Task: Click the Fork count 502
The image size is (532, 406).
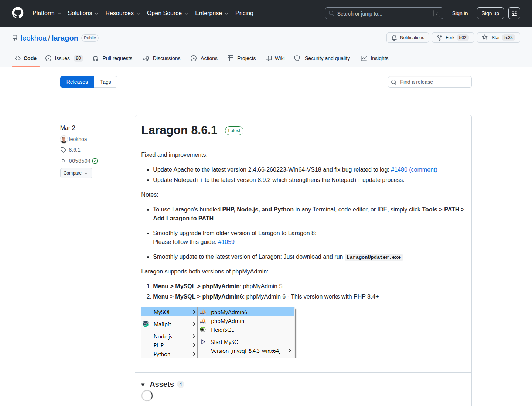Action: click(x=463, y=38)
